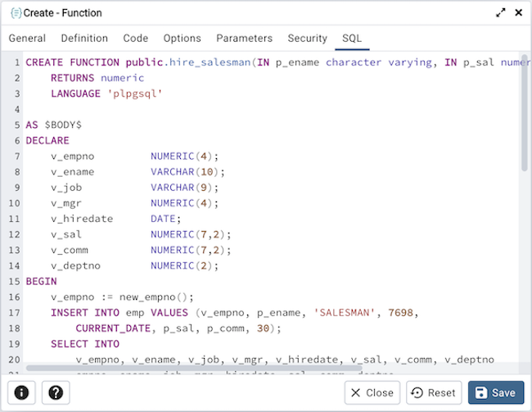The height and width of the screenshot is (412, 532).
Task: Click the vertical scrollbar of SQL editor
Action: (524, 115)
